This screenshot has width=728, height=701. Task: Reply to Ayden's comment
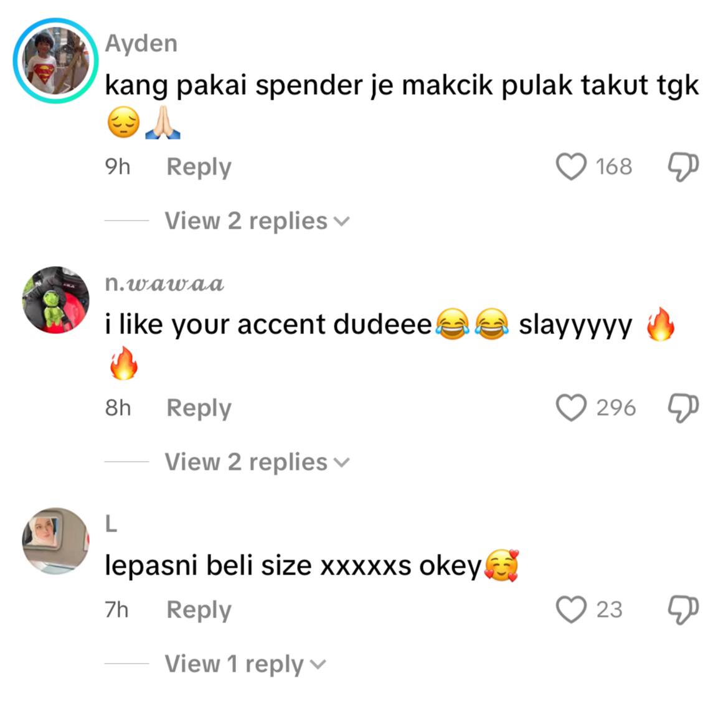click(199, 167)
